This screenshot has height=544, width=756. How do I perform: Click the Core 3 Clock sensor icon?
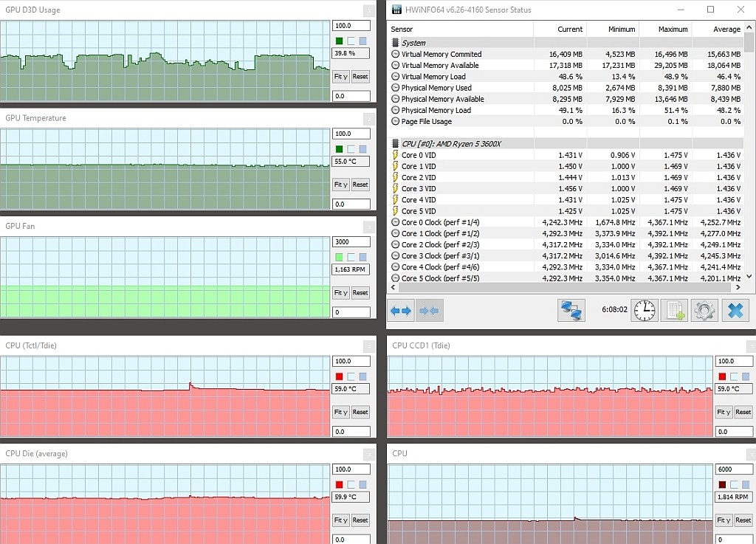(x=396, y=256)
